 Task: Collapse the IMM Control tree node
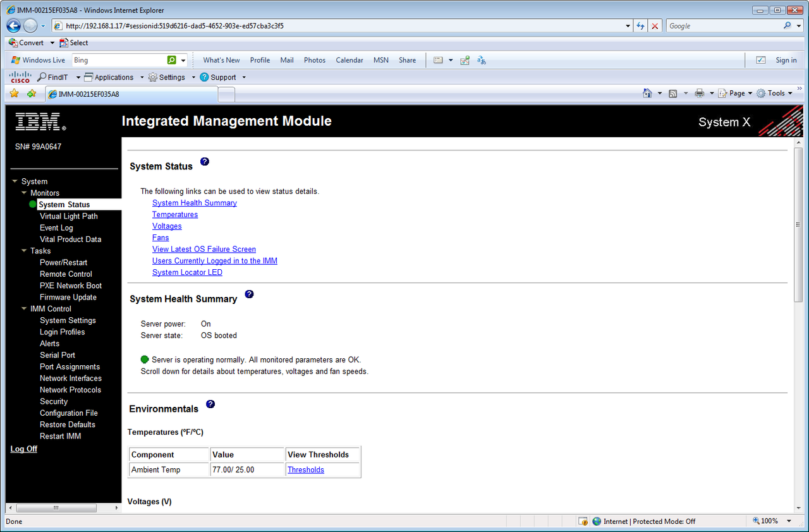[24, 309]
